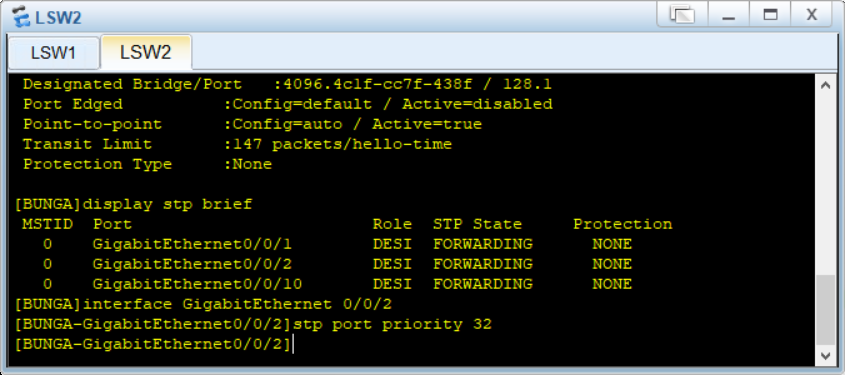Image resolution: width=845 pixels, height=375 pixels.
Task: Click the 'Protection Type :None' line
Action: [x=147, y=164]
